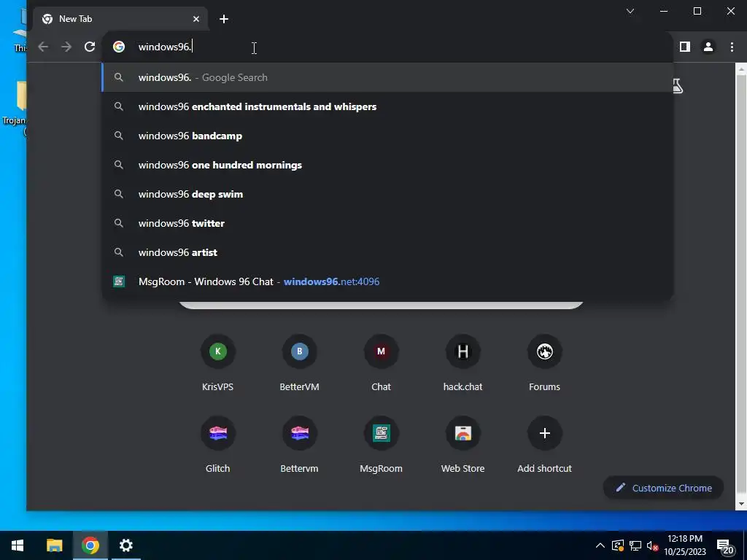Choose 'windows96 one hundred mornings' suggestion
This screenshot has height=560, width=747.
coord(387,165)
